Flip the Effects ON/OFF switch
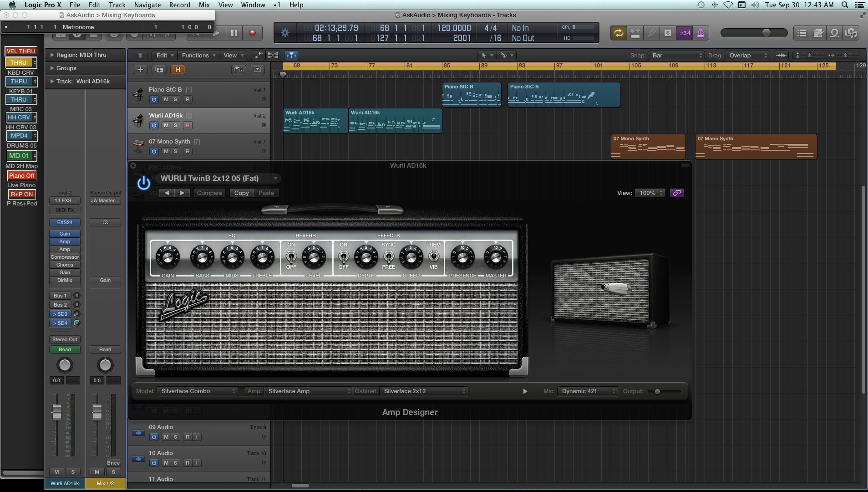 [344, 256]
